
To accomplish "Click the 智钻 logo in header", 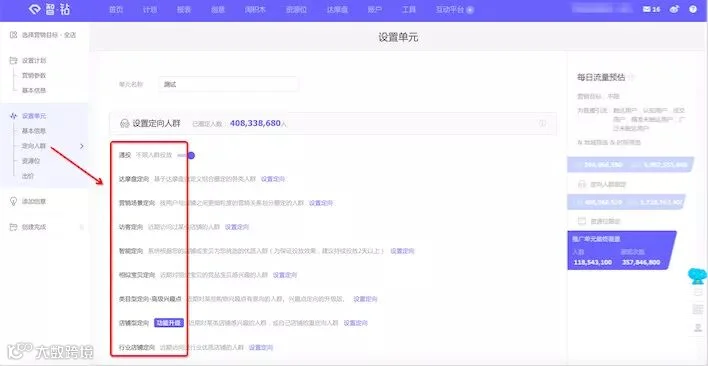I will pyautogui.click(x=49, y=9).
